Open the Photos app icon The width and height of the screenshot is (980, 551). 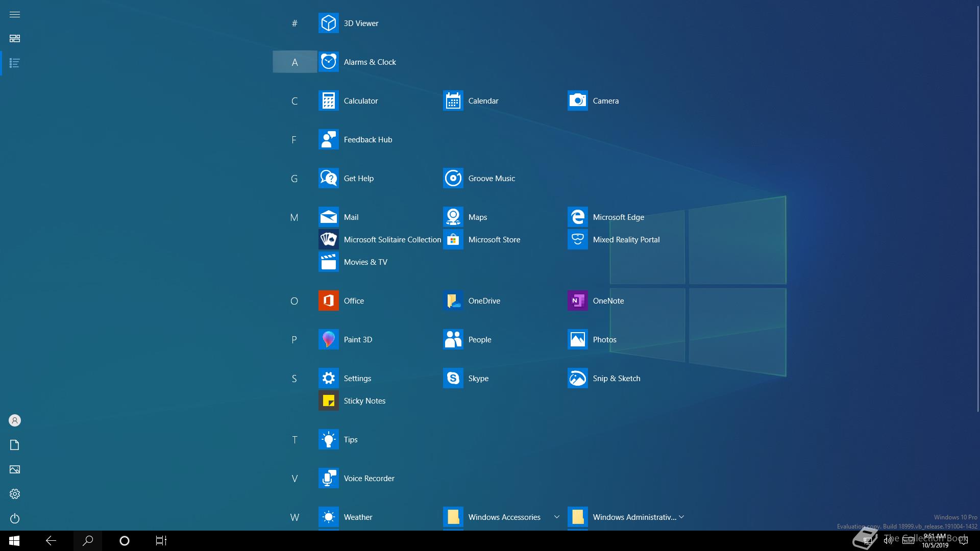coord(577,339)
